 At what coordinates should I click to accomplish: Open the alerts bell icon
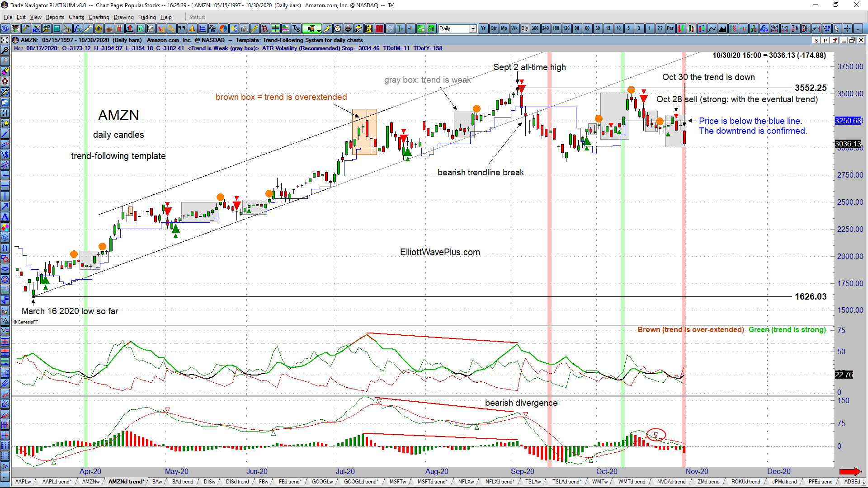192,28
